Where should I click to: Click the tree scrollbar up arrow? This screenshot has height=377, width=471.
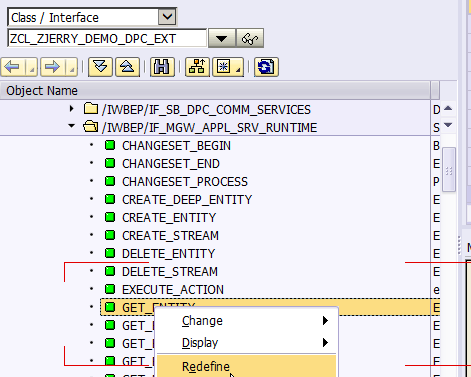pos(448,108)
